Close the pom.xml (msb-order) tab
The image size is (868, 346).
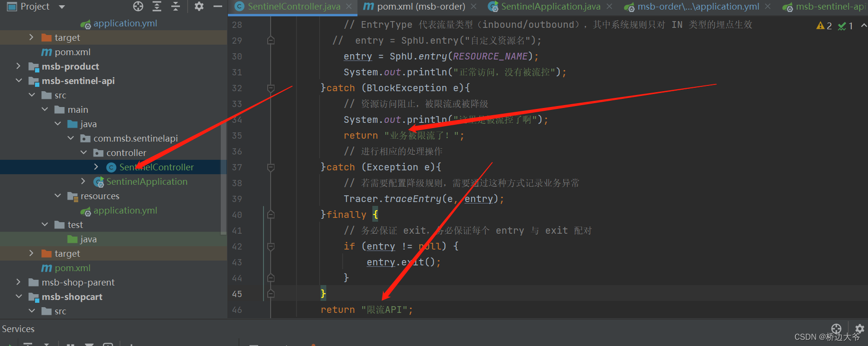pos(474,7)
